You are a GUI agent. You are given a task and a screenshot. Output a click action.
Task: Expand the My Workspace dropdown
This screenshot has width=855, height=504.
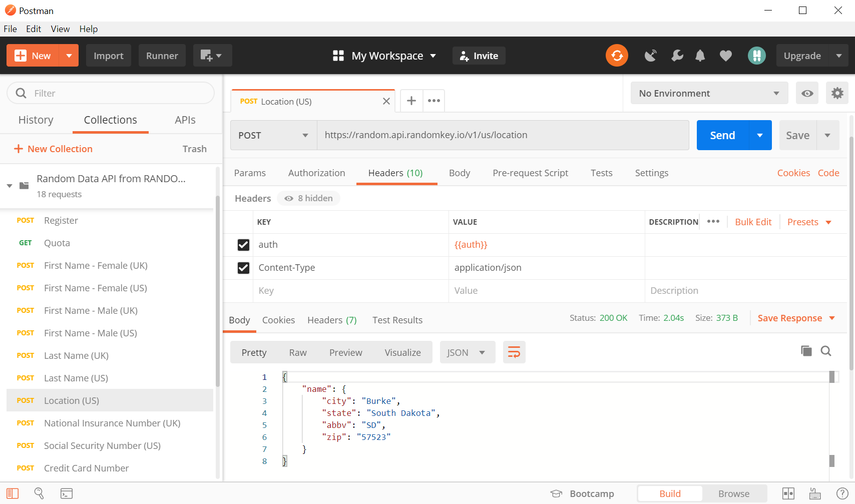click(x=433, y=56)
